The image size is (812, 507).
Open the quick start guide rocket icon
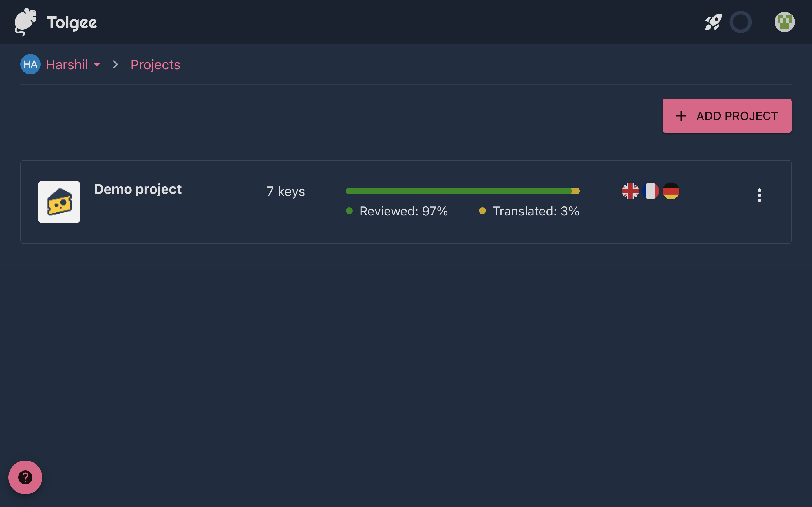713,22
